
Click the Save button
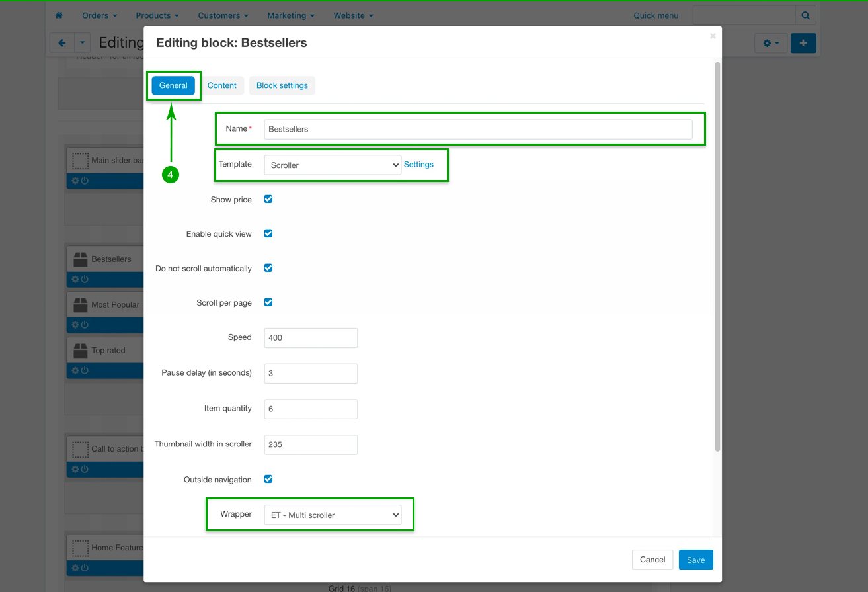[695, 560]
